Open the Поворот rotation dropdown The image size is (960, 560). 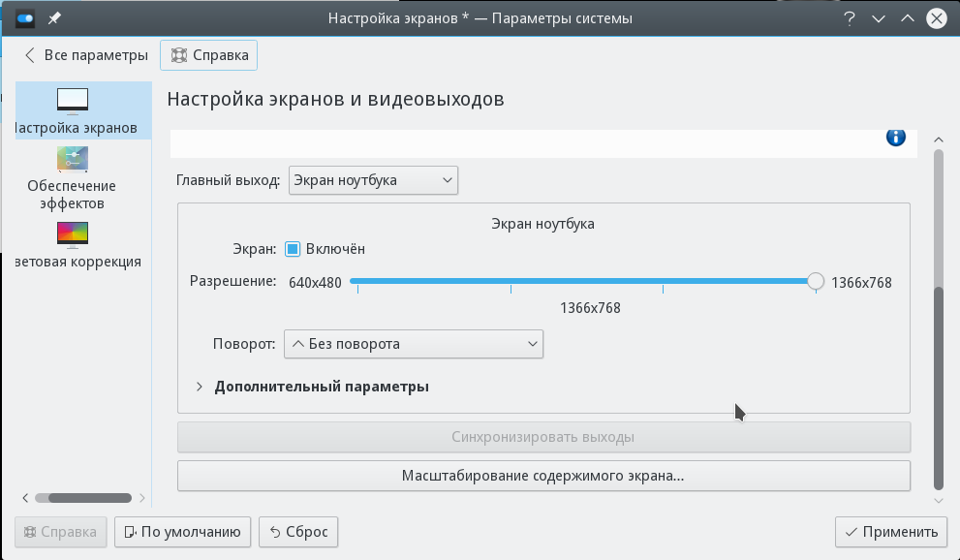tap(414, 344)
